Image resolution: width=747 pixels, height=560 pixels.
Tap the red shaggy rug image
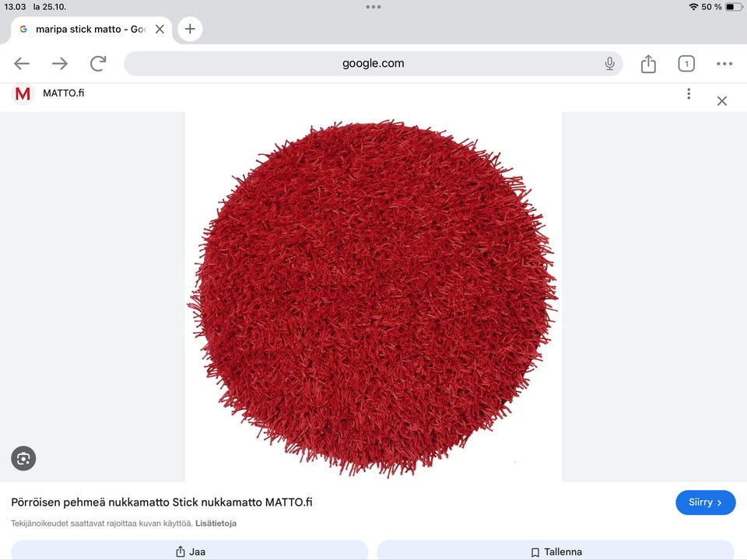tap(373, 297)
